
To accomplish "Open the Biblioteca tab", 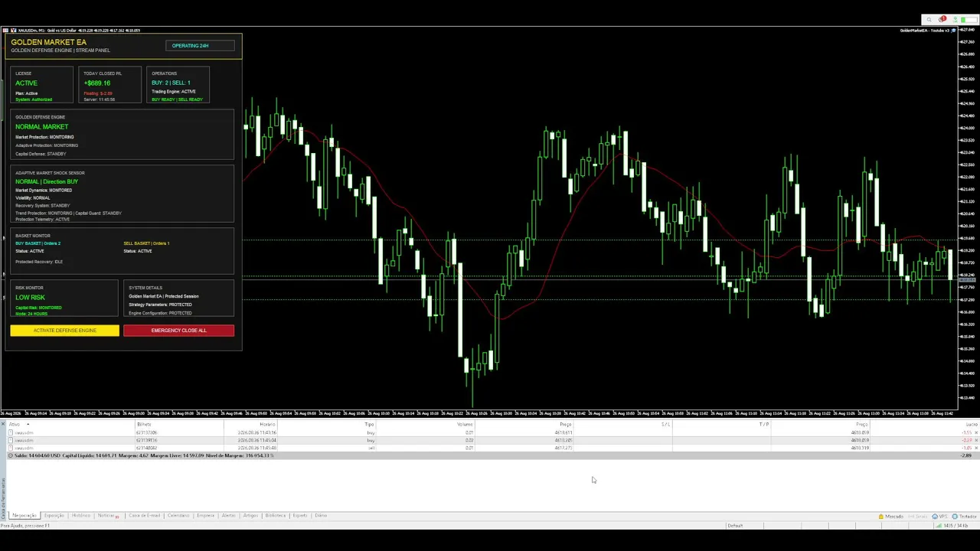I will (x=275, y=516).
